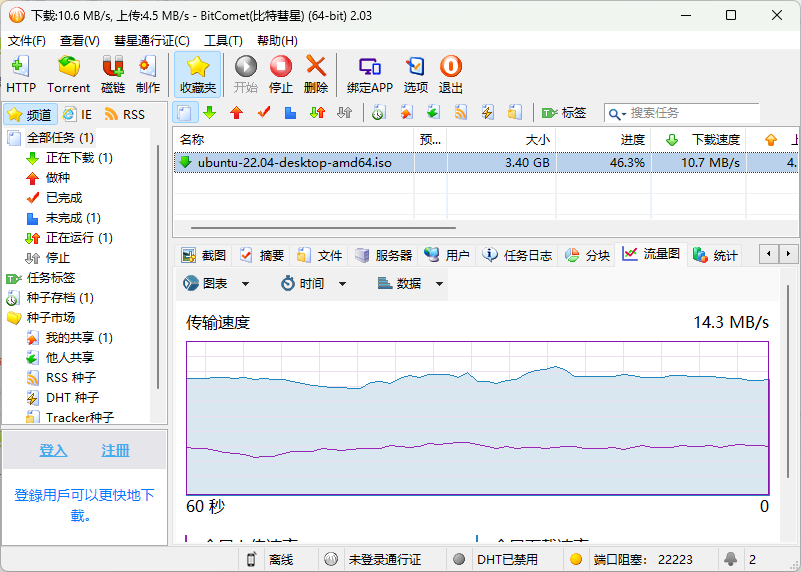Sort by the 下载速度 column header
The image size is (801, 572).
tap(698, 139)
